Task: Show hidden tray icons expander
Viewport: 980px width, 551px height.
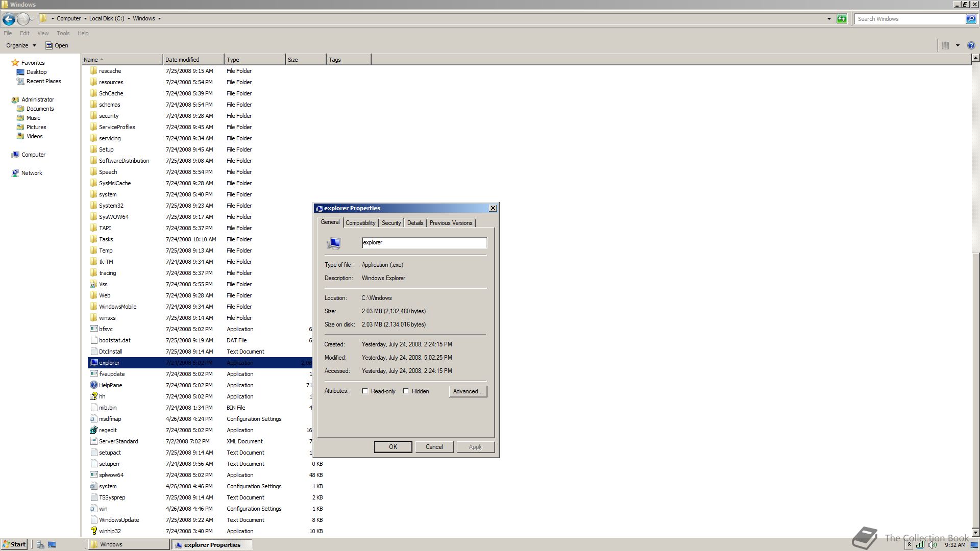Action: [x=909, y=545]
